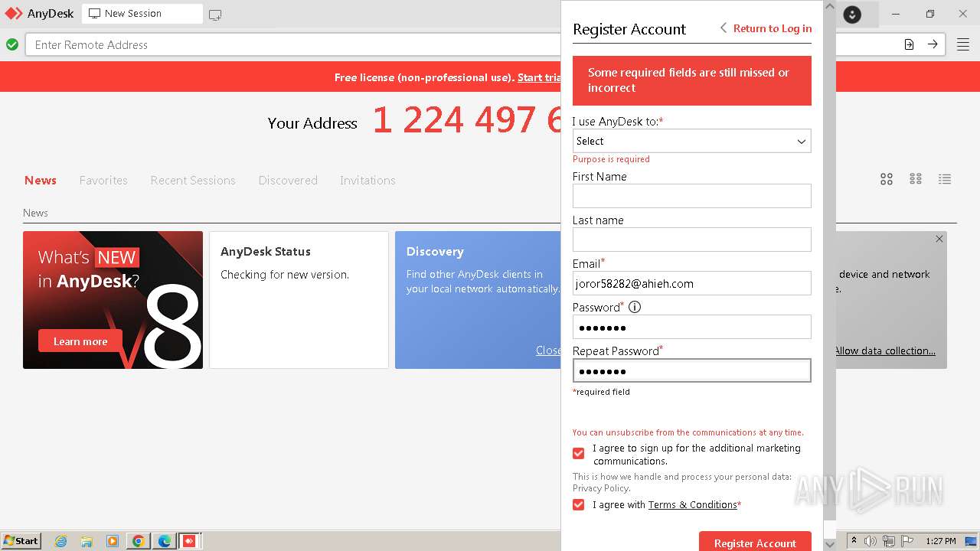Toggle Terms & Conditions agreement checkbox
The image size is (980, 551).
point(579,505)
